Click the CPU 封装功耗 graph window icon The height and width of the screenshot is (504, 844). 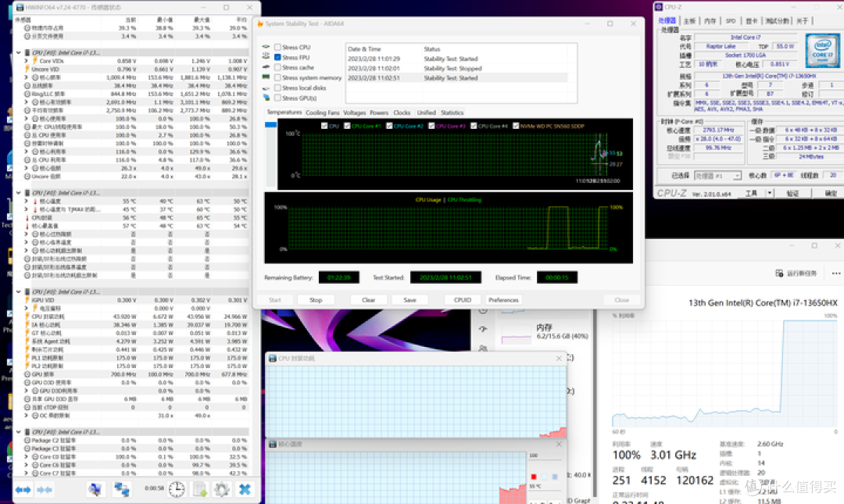coord(273,359)
